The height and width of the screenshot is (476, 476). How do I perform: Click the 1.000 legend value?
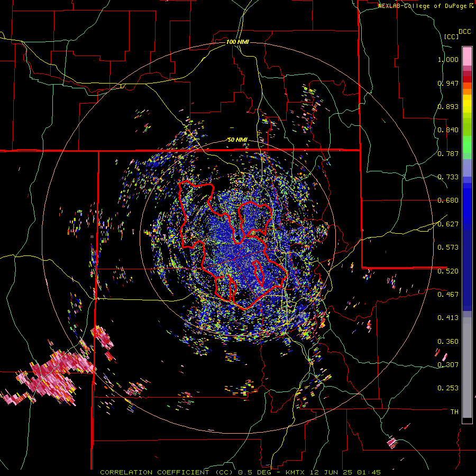point(448,59)
